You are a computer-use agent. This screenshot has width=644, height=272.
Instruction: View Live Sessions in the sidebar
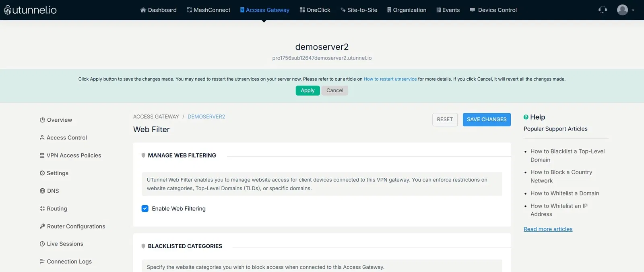coord(62,244)
